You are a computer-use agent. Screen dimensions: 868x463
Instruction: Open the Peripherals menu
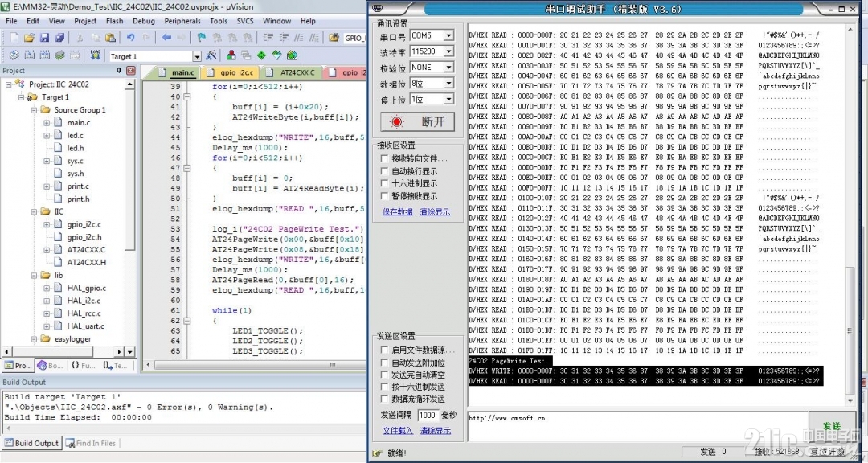click(x=182, y=21)
